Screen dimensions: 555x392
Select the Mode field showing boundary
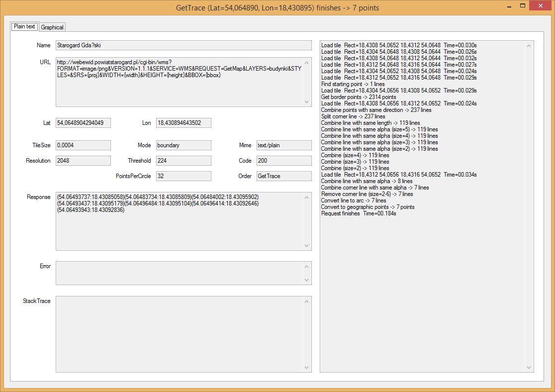click(x=183, y=145)
